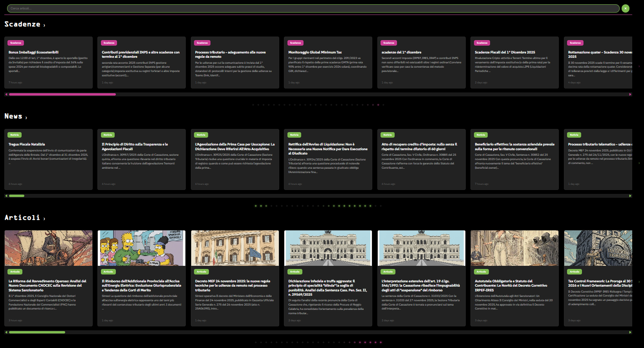This screenshot has width=644, height=348.
Task: Click the pink Scadenze horizontal scrollbar thumb
Action: [62, 94]
